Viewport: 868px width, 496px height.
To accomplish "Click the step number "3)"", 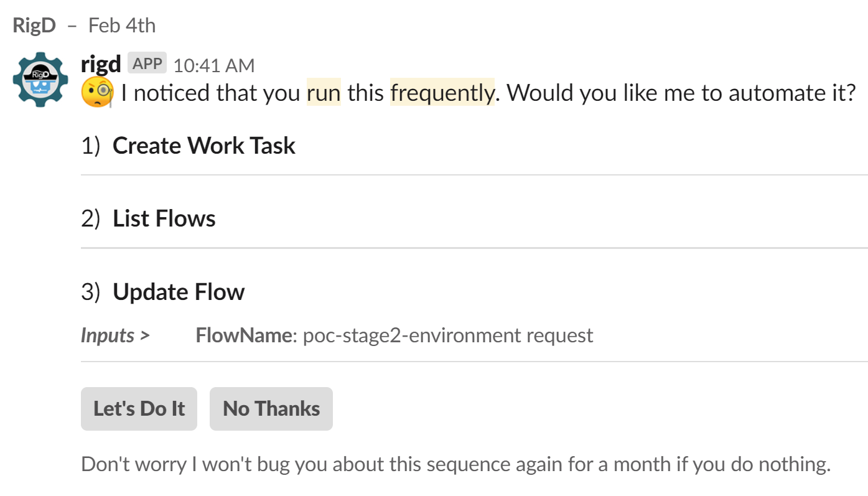I will click(91, 292).
